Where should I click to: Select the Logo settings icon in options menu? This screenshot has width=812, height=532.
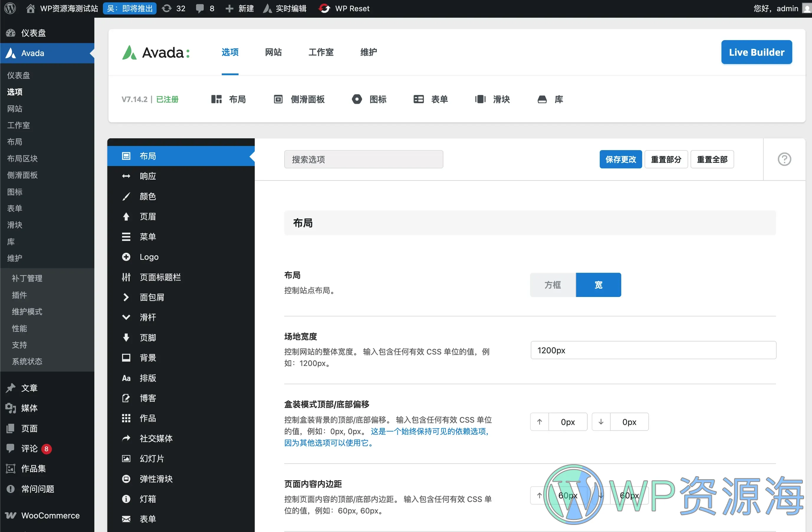pos(126,257)
